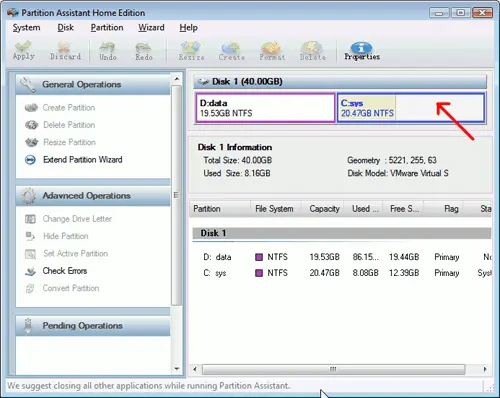
Task: Click the Disk 1 group row in list
Action: (x=342, y=233)
